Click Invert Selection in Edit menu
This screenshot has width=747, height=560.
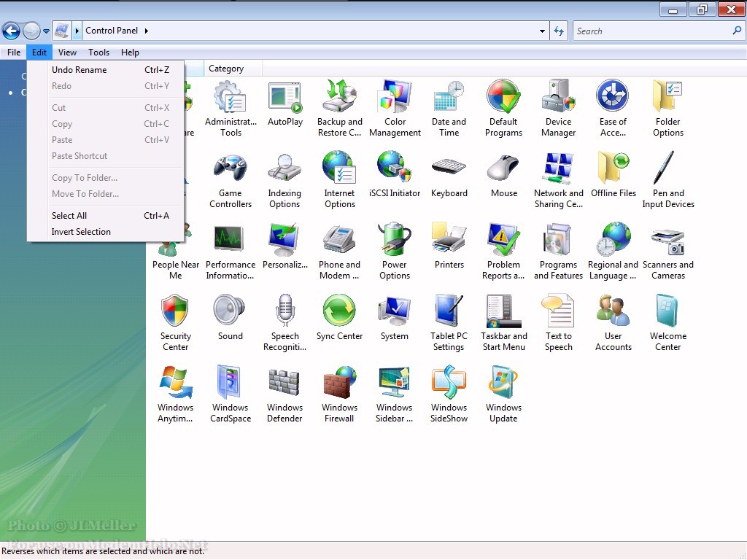point(81,232)
